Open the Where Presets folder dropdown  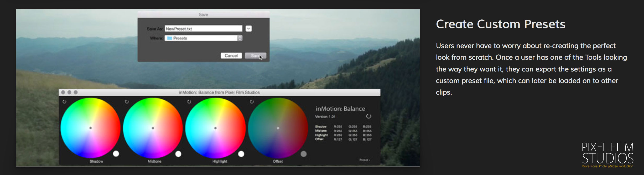click(x=204, y=38)
